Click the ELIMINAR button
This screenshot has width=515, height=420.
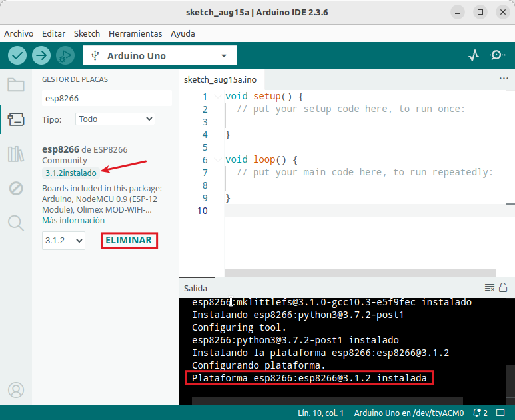(129, 240)
